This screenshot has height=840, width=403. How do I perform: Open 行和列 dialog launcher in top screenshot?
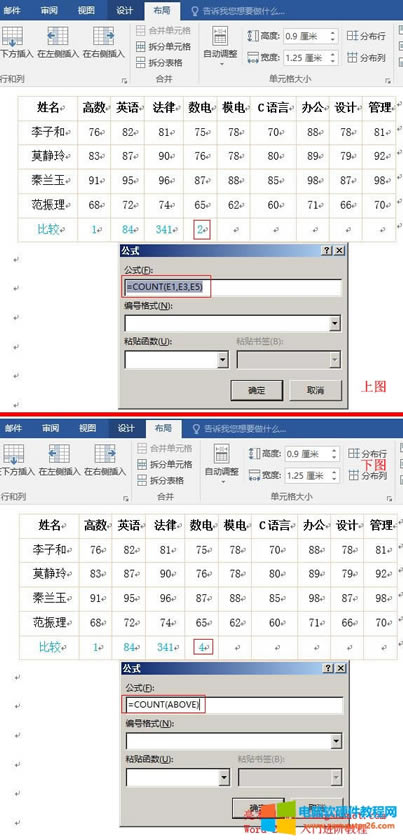click(x=124, y=80)
